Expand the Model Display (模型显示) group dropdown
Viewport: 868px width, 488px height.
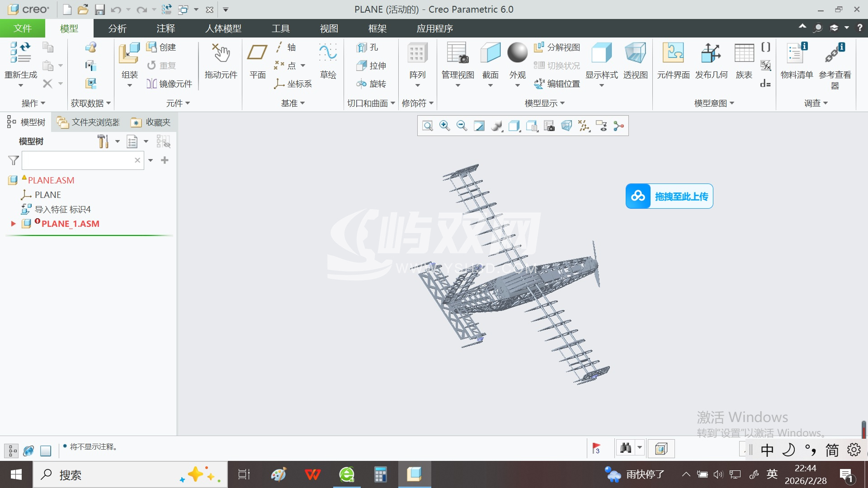point(545,103)
